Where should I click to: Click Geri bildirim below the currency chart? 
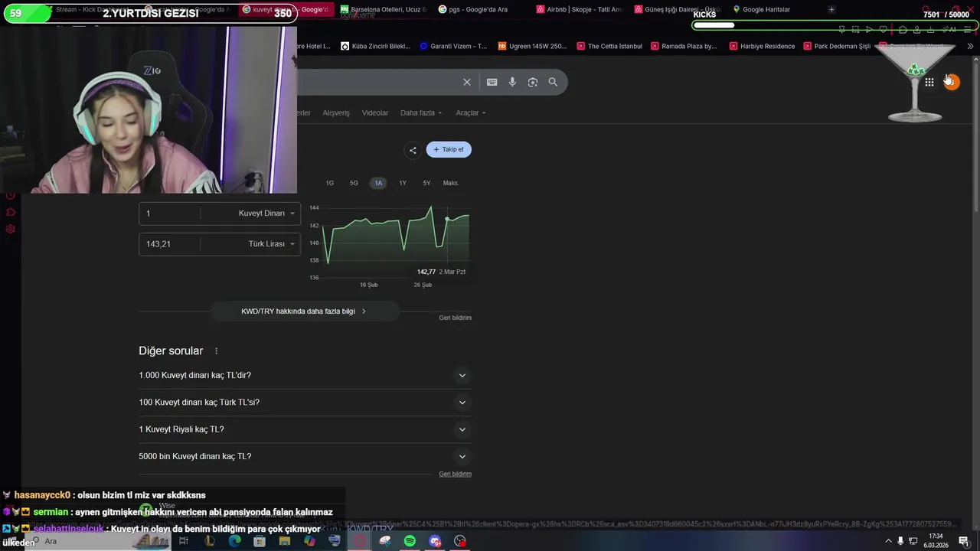tap(455, 318)
